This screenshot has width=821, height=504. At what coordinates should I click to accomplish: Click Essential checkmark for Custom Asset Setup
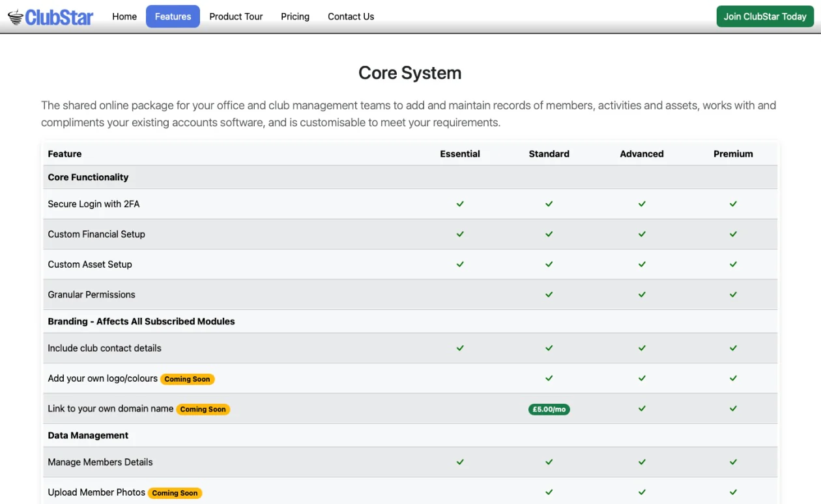(460, 264)
